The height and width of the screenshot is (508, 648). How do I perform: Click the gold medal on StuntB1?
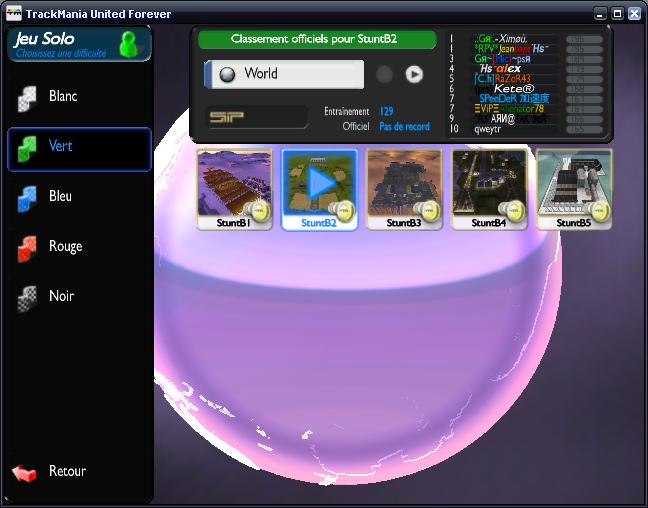tap(258, 210)
